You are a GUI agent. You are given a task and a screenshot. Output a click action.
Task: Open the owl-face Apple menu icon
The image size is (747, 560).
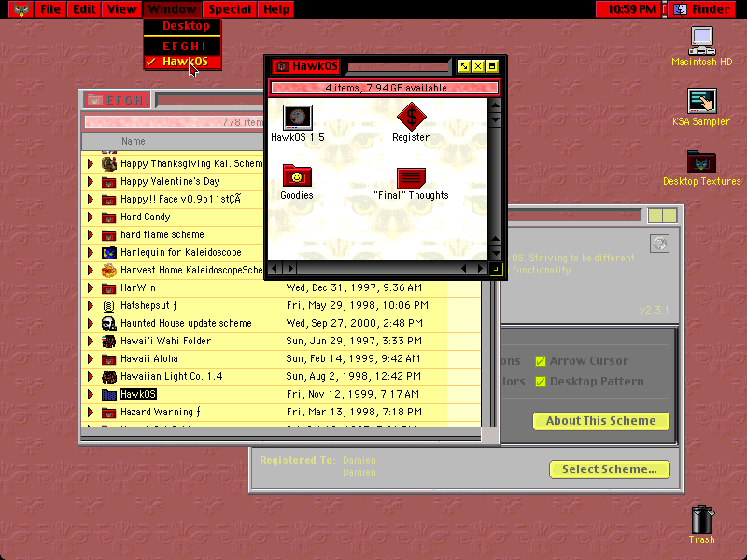coord(21,9)
